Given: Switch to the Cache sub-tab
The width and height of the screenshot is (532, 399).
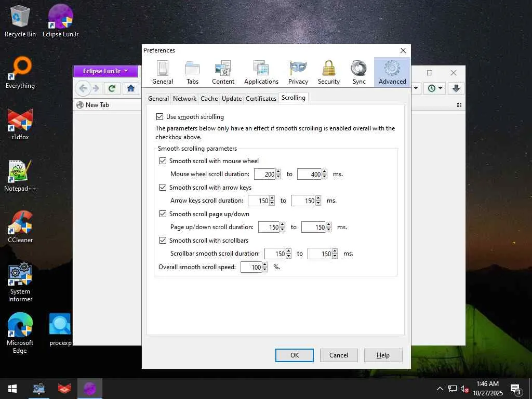Looking at the screenshot, I should (209, 99).
